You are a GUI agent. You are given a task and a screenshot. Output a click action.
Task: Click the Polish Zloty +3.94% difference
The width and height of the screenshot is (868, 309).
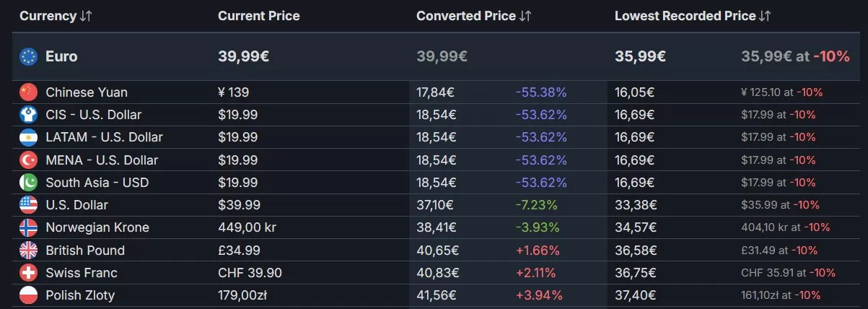[539, 295]
